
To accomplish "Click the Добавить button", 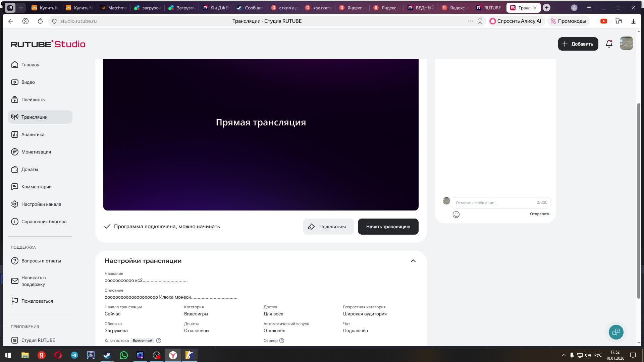I will [x=578, y=44].
